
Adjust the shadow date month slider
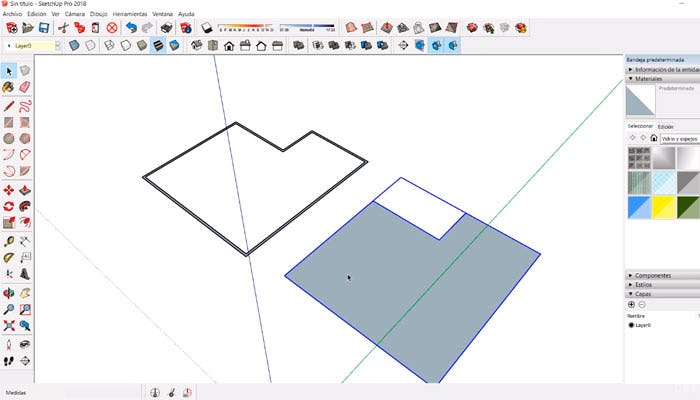(246, 26)
